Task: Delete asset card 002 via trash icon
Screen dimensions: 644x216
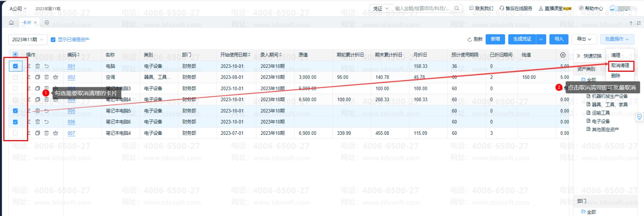Action: tap(46, 77)
